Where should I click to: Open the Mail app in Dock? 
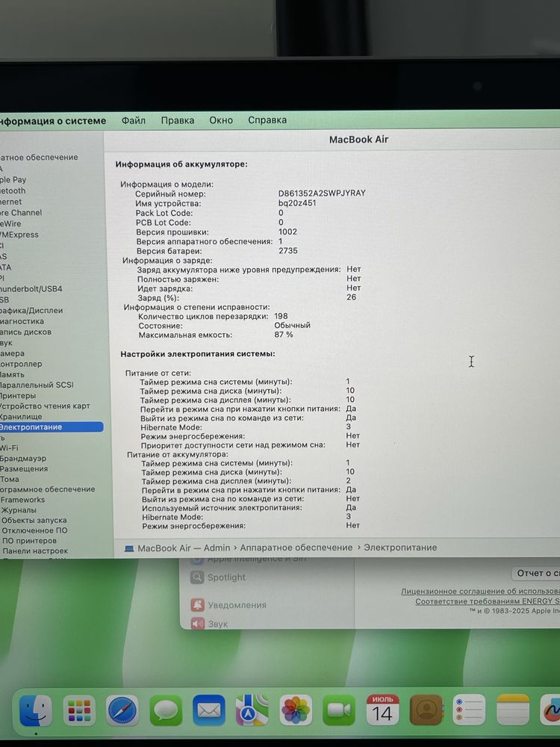208,710
